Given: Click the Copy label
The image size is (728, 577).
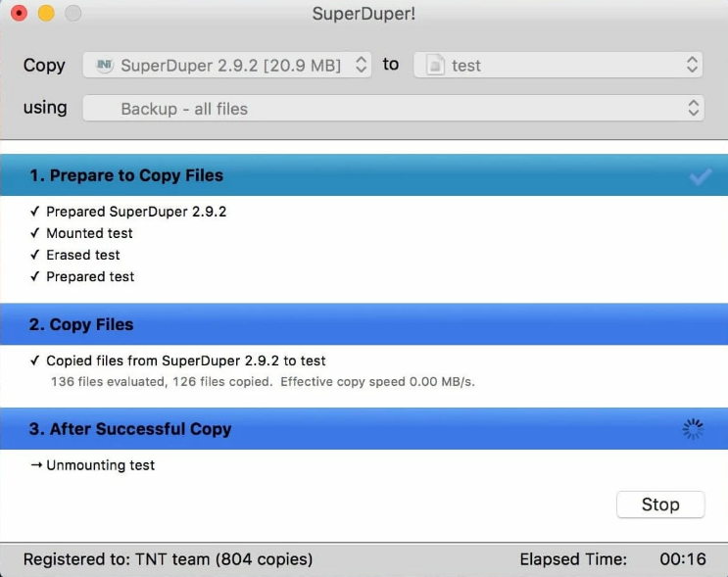Looking at the screenshot, I should [44, 66].
